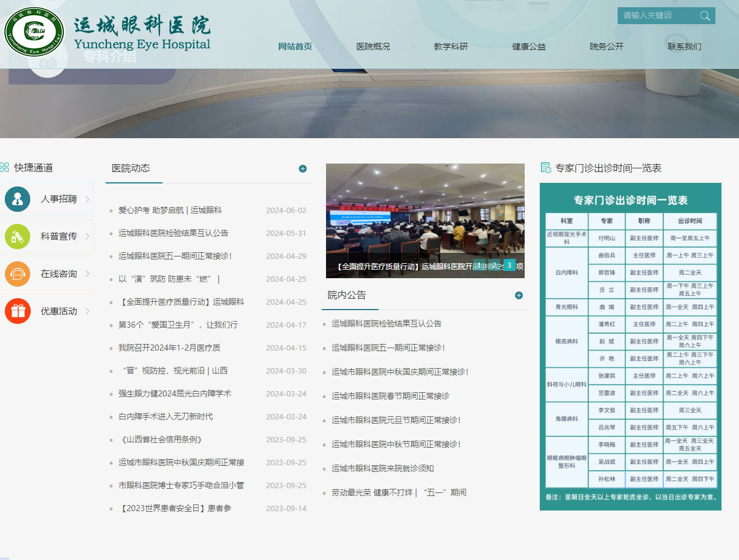Click the 人事招聘 quick link label
Screen dimensions: 739x560
(59, 199)
